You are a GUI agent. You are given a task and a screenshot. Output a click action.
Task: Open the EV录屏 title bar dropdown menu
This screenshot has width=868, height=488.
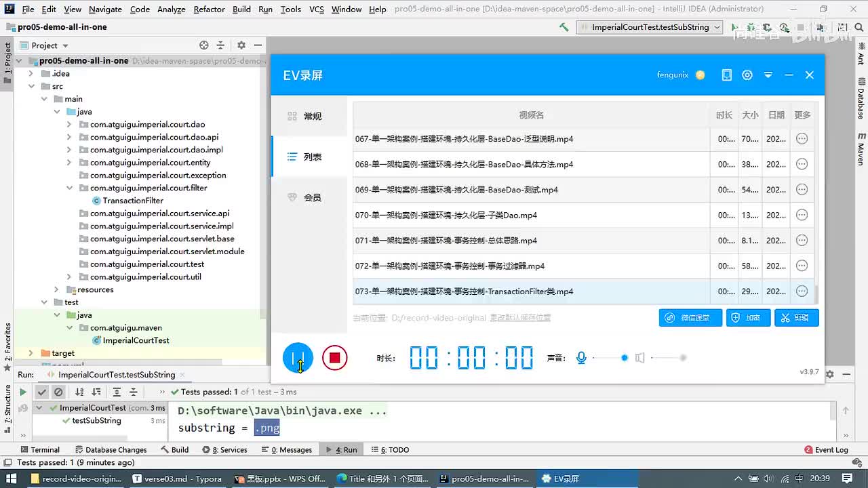coord(768,75)
